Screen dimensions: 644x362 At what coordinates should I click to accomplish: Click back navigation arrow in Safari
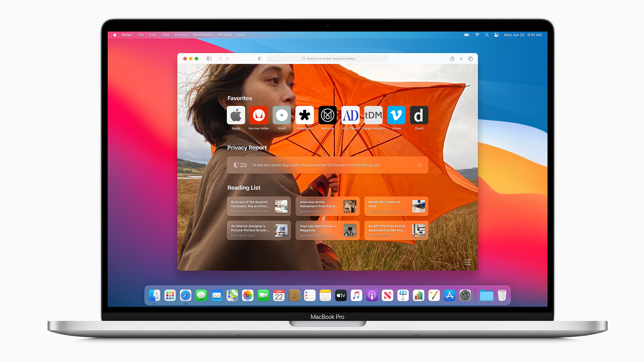pyautogui.click(x=220, y=58)
